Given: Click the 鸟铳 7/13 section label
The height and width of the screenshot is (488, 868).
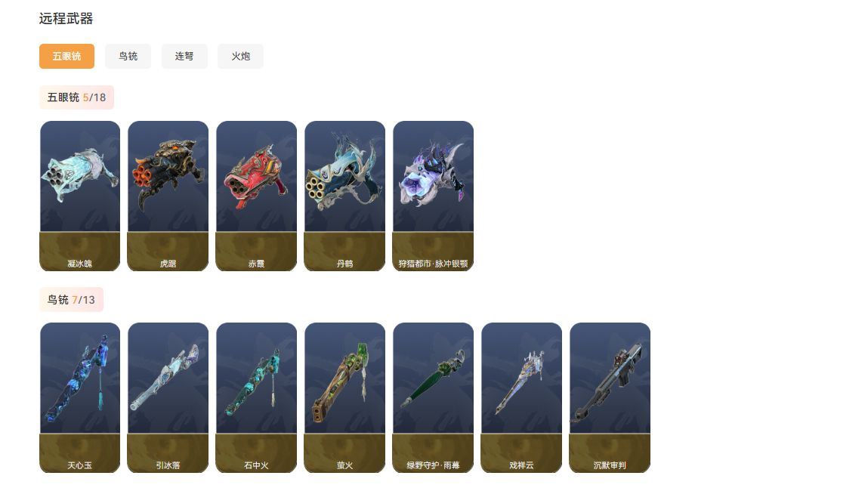Looking at the screenshot, I should coord(71,300).
